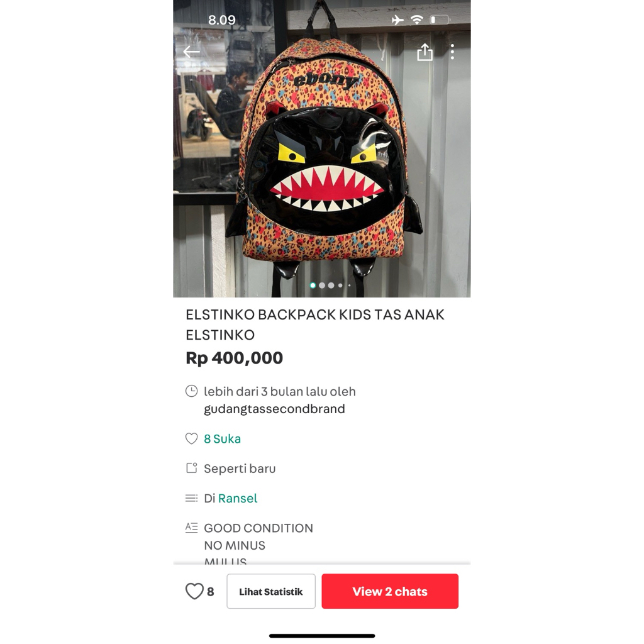
Task: Open the Ransel category link
Action: point(237,498)
